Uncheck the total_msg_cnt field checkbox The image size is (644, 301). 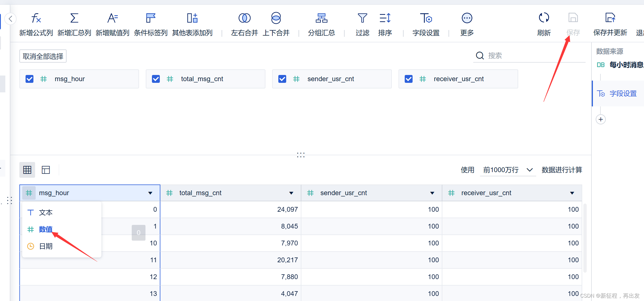[156, 79]
